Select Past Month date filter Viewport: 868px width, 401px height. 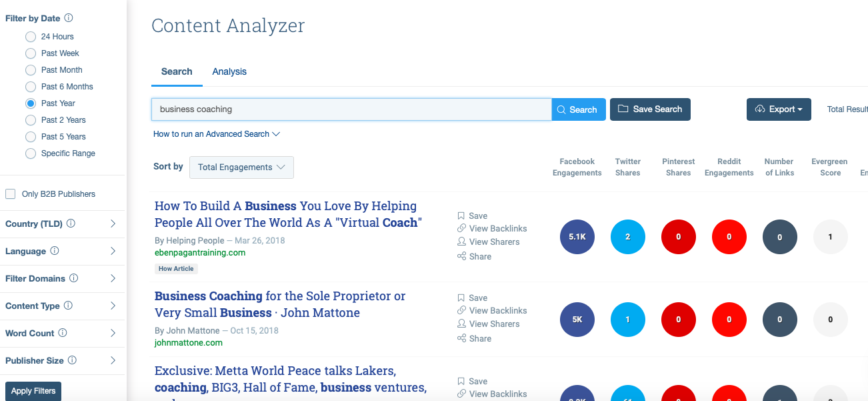point(31,70)
